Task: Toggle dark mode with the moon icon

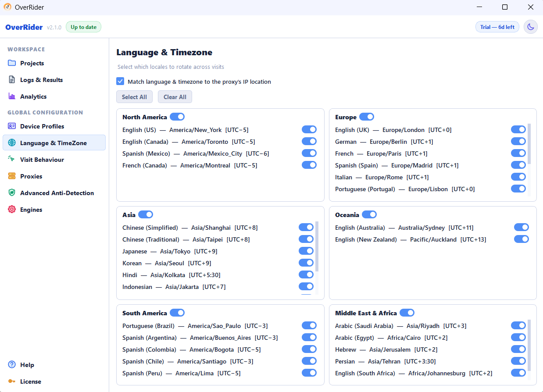Action: click(531, 27)
